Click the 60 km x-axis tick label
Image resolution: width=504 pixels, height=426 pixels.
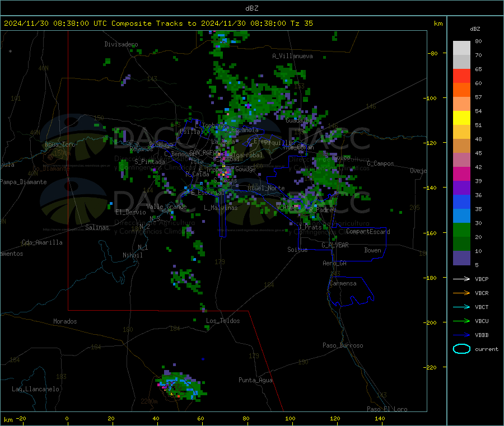pos(200,418)
